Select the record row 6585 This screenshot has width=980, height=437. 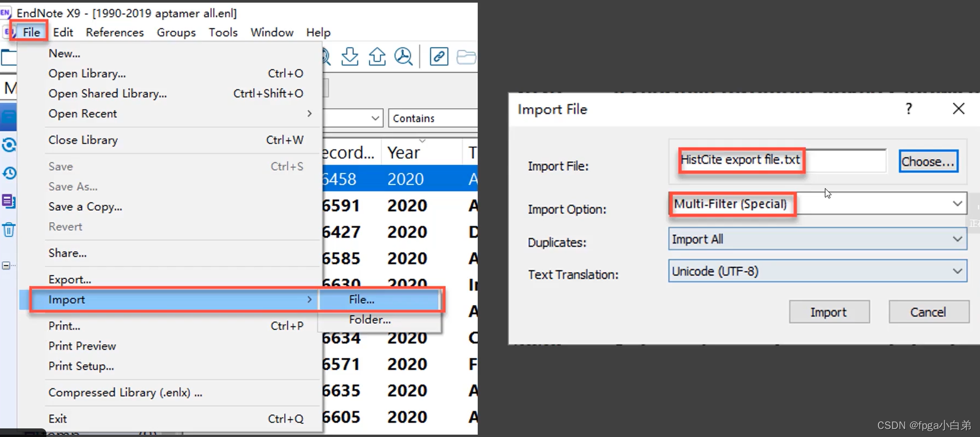click(x=400, y=258)
